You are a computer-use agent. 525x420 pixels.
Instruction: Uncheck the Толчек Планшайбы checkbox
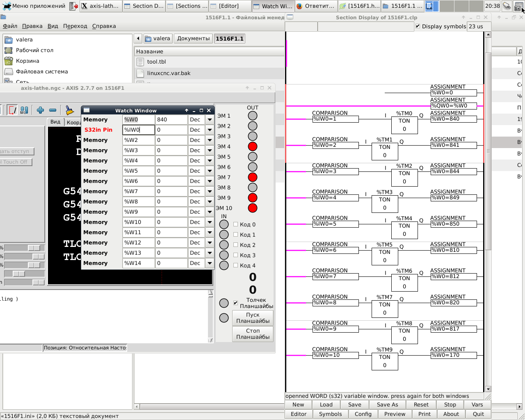[x=236, y=303]
